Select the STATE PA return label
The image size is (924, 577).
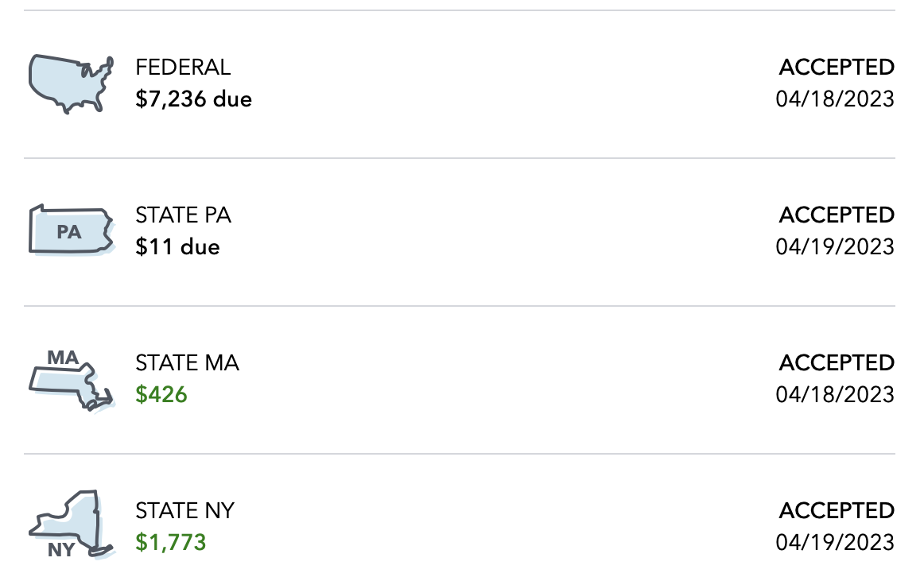(x=184, y=215)
